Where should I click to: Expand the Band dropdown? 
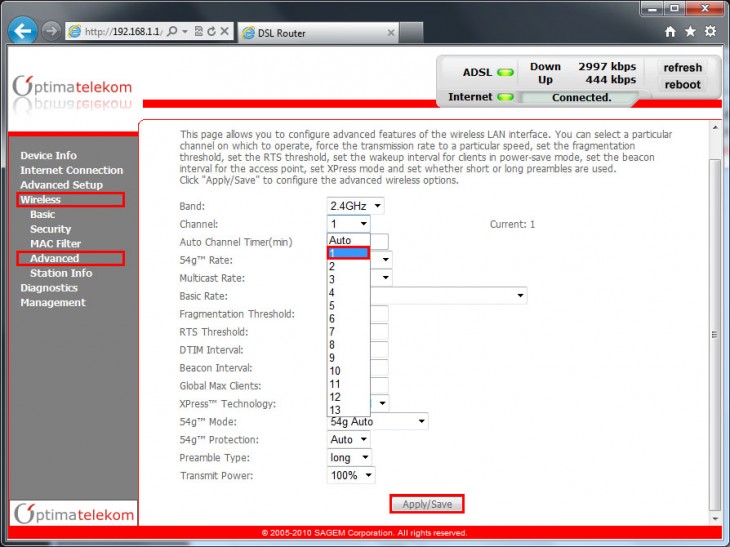click(355, 205)
